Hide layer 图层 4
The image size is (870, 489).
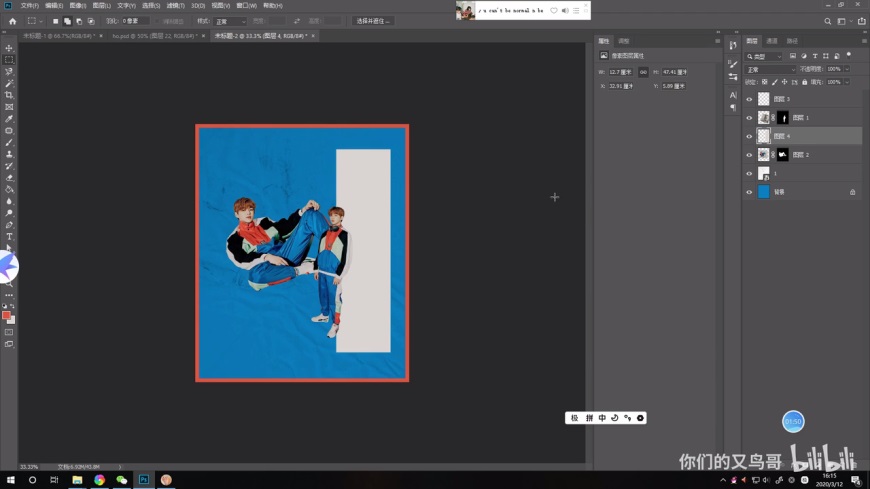pos(749,136)
